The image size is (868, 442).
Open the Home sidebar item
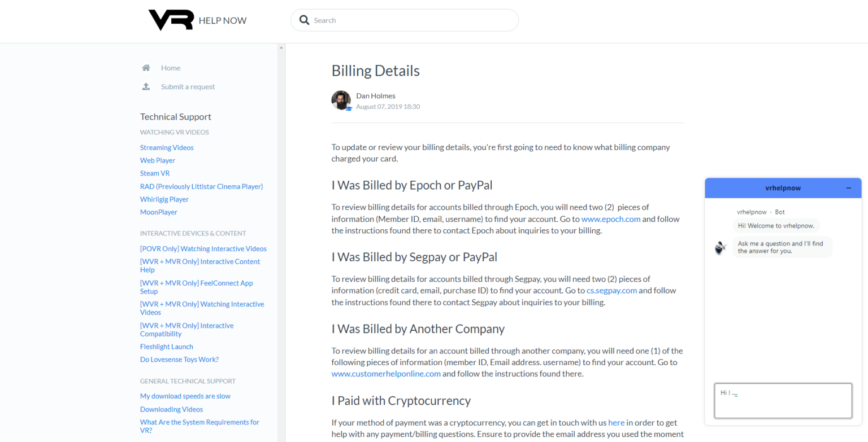coord(171,68)
